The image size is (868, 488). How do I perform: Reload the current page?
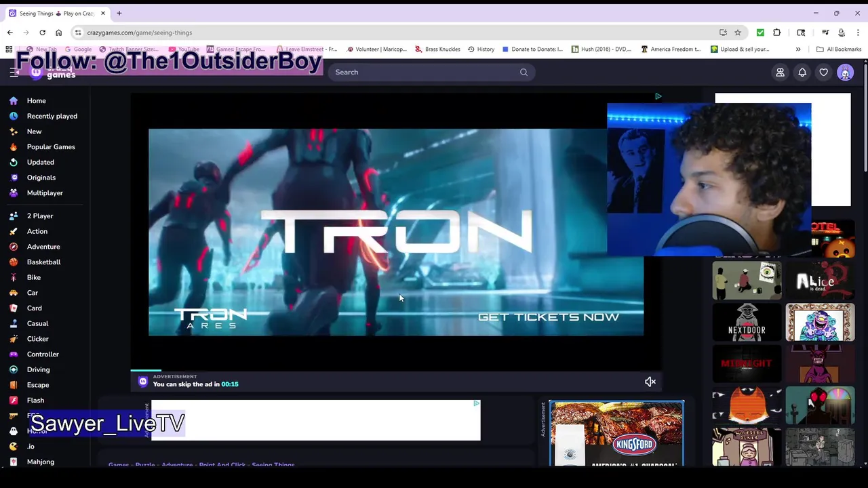click(x=42, y=33)
